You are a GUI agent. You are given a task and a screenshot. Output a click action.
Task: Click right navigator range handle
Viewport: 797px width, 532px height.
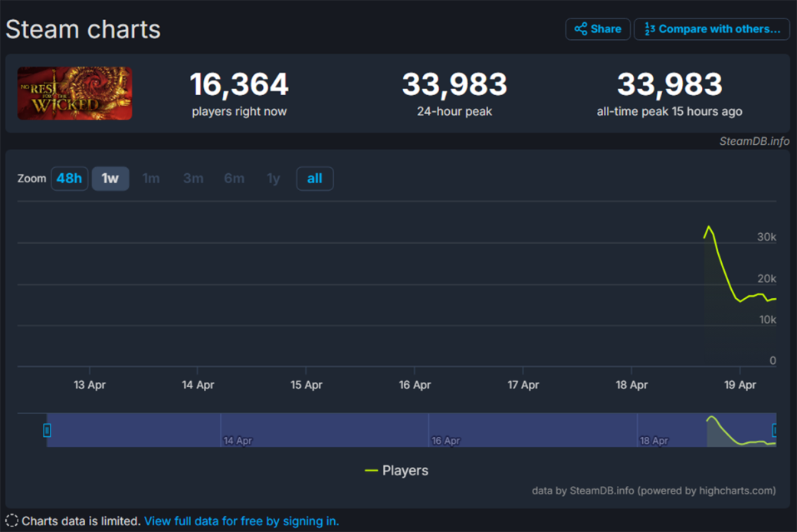[x=774, y=430]
